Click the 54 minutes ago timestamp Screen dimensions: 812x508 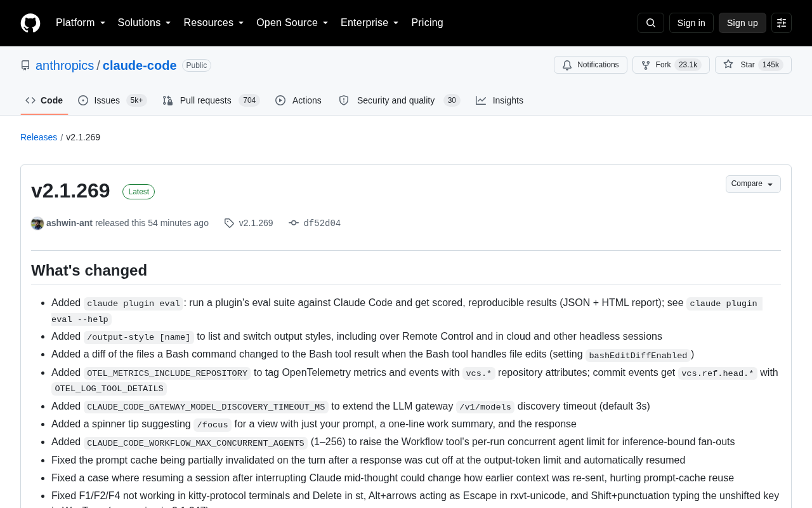click(178, 223)
